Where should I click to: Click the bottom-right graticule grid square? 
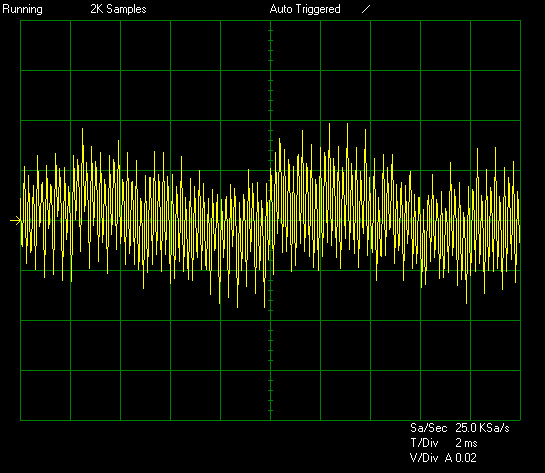click(495, 395)
